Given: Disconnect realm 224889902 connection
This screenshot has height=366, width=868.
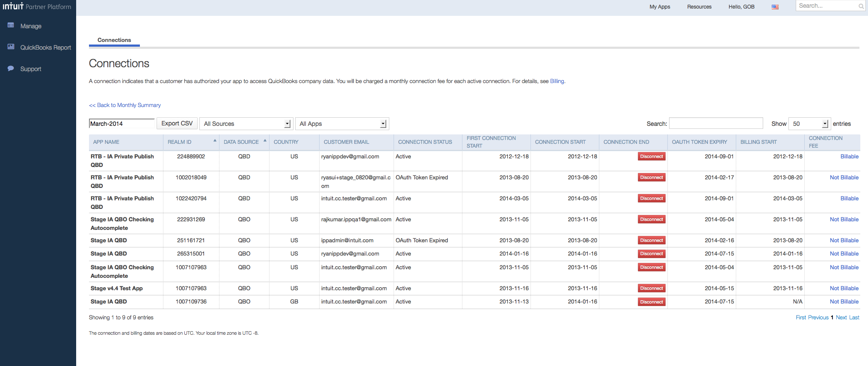Looking at the screenshot, I should (x=652, y=157).
